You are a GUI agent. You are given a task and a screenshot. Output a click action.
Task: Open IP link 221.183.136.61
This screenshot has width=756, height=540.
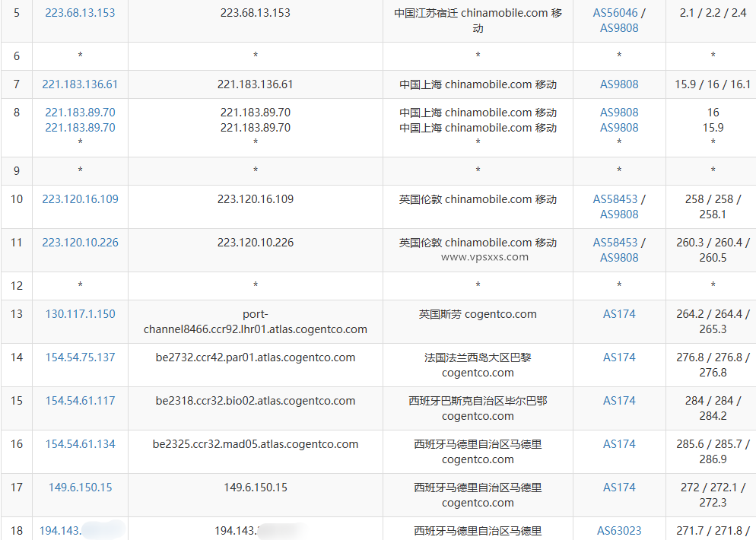point(80,84)
